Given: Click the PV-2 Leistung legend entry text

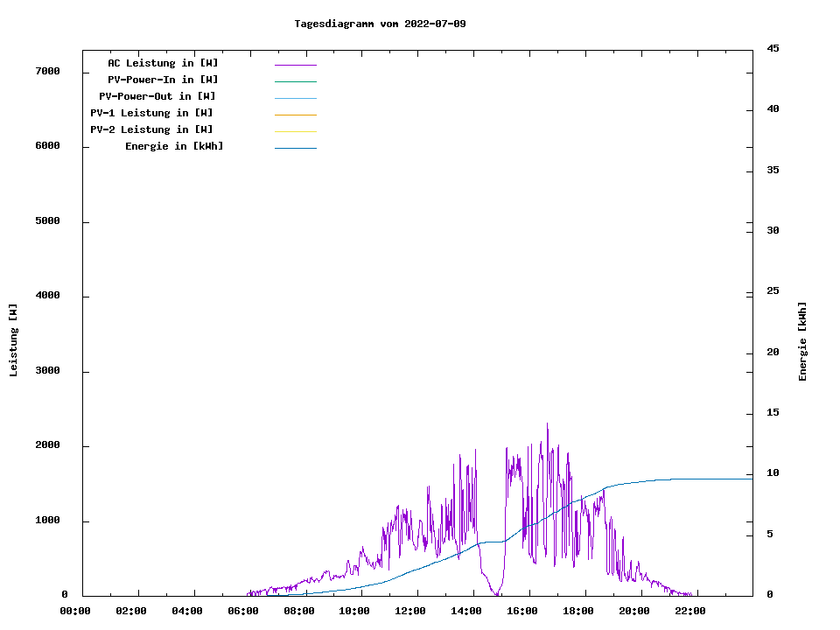Looking at the screenshot, I should tap(151, 129).
